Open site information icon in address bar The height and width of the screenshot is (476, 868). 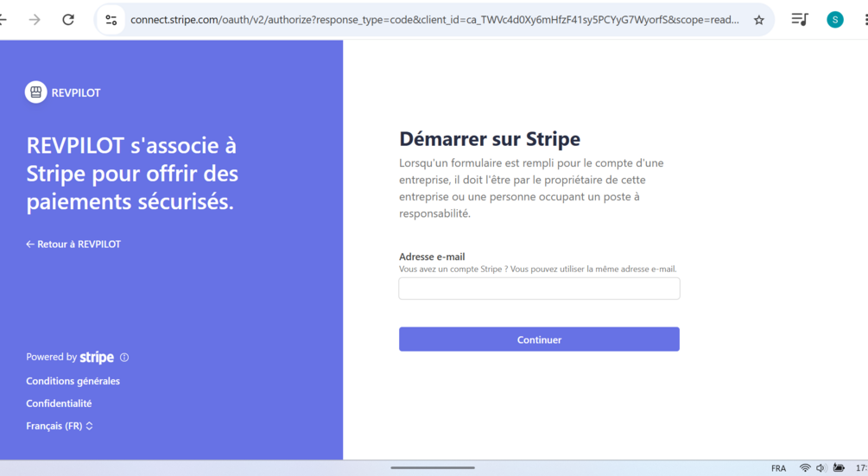point(111,21)
